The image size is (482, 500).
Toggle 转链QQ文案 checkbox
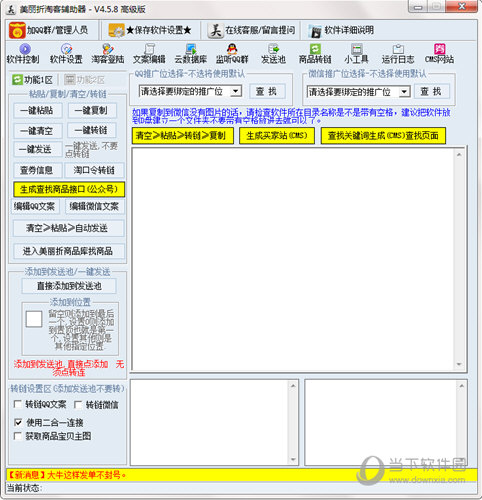click(x=18, y=405)
